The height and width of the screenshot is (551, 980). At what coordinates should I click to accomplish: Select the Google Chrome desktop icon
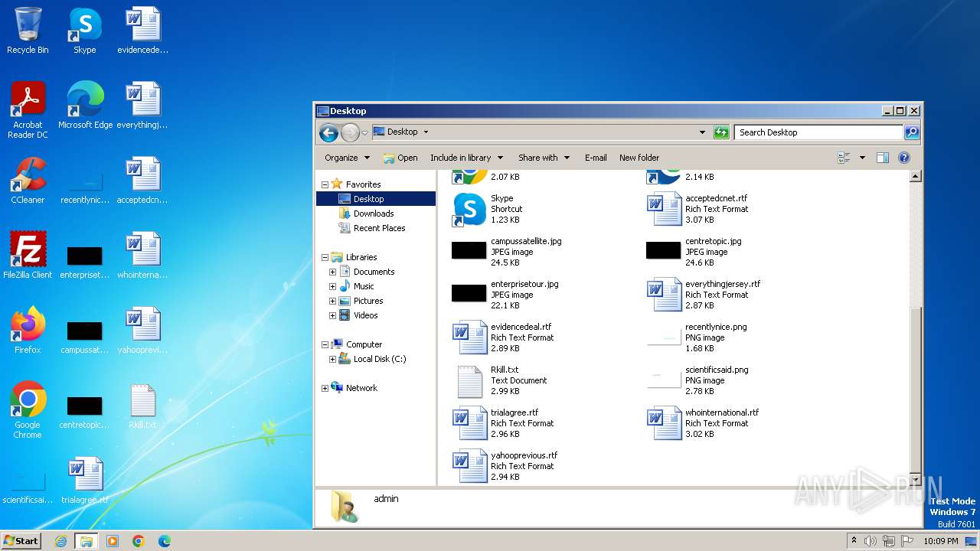point(28,410)
